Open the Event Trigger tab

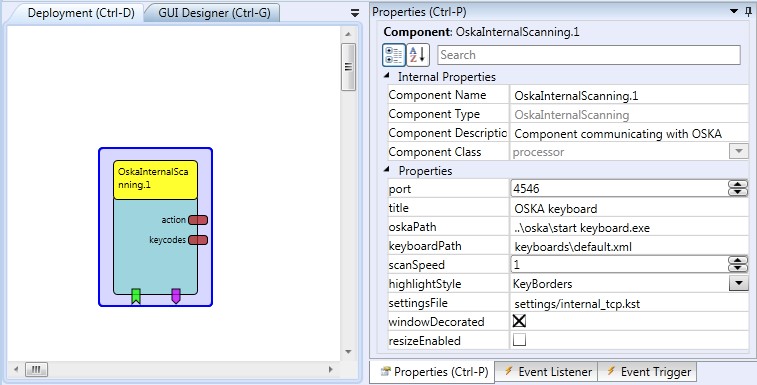click(x=648, y=371)
